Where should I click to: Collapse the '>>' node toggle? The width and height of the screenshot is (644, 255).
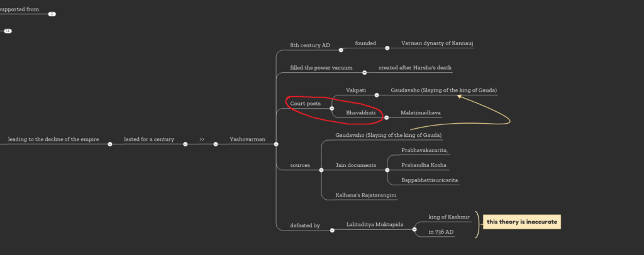tap(215, 144)
